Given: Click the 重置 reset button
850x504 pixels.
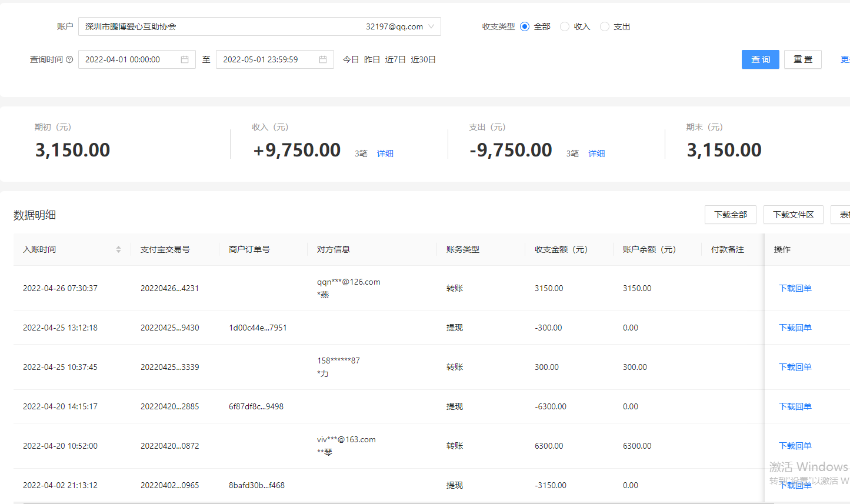Looking at the screenshot, I should click(802, 59).
